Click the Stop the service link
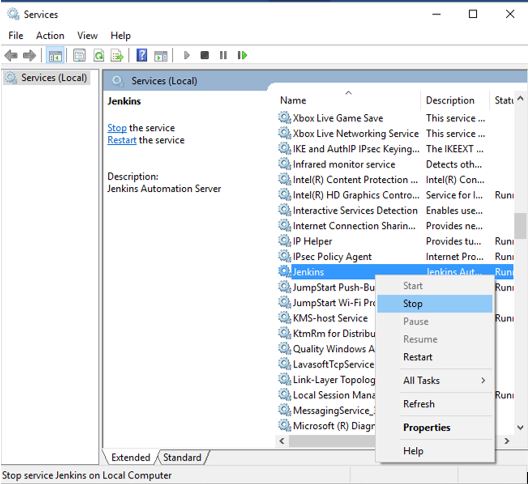The height and width of the screenshot is (484, 532). [117, 128]
